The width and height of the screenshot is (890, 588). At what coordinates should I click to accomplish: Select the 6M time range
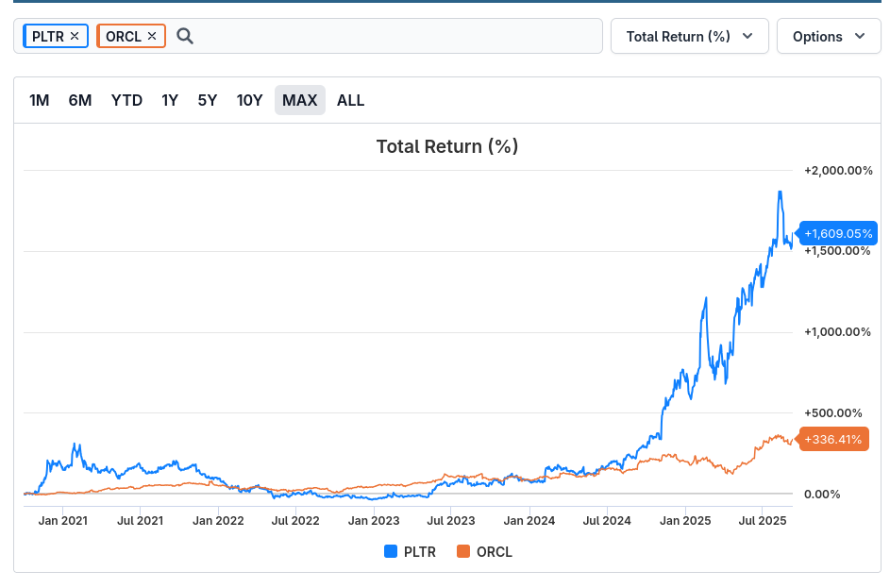pyautogui.click(x=80, y=100)
